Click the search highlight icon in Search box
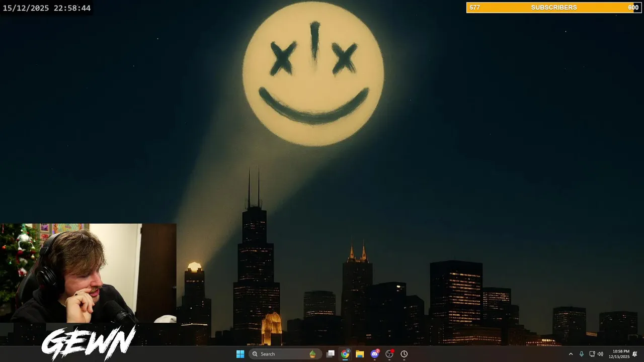Viewport: 644px width, 362px height. coord(312,354)
